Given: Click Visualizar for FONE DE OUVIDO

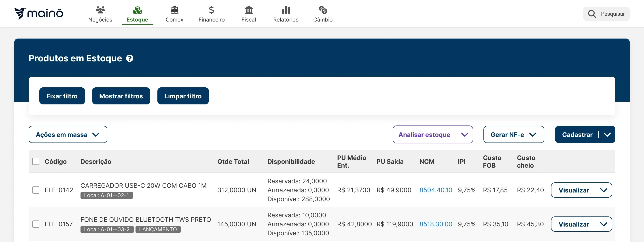Looking at the screenshot, I should tap(574, 224).
